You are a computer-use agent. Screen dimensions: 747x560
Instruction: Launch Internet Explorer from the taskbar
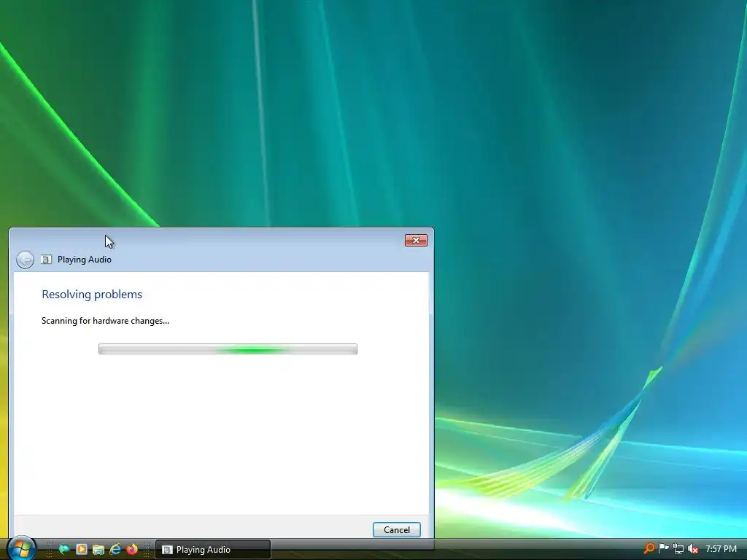pyautogui.click(x=115, y=549)
